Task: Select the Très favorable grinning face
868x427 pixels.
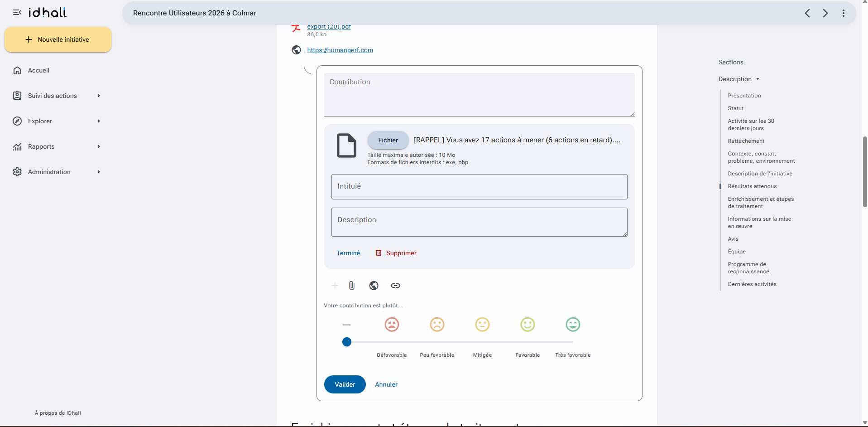Action: click(573, 325)
